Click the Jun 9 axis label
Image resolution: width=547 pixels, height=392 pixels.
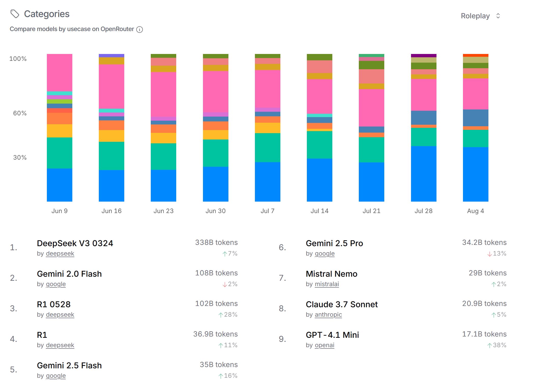pyautogui.click(x=60, y=211)
